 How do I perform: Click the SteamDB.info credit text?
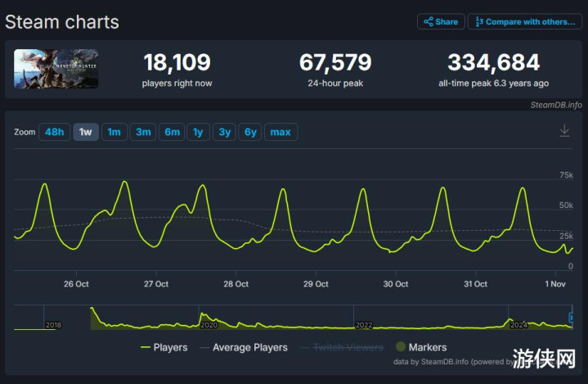point(556,105)
